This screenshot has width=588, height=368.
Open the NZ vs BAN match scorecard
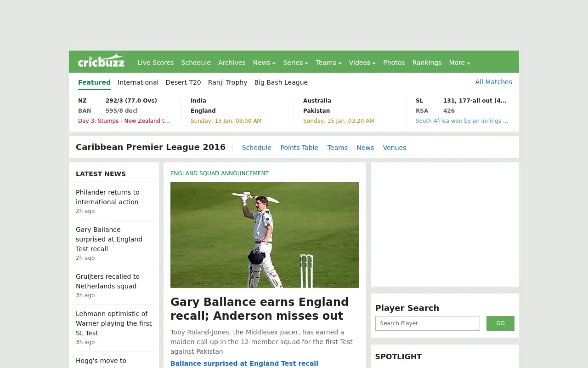tap(125, 111)
